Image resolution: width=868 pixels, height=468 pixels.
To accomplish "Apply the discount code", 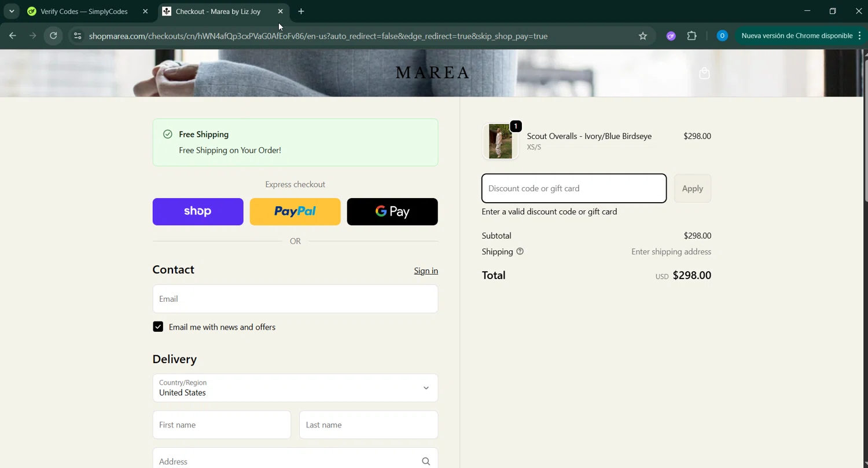I will coord(693,188).
